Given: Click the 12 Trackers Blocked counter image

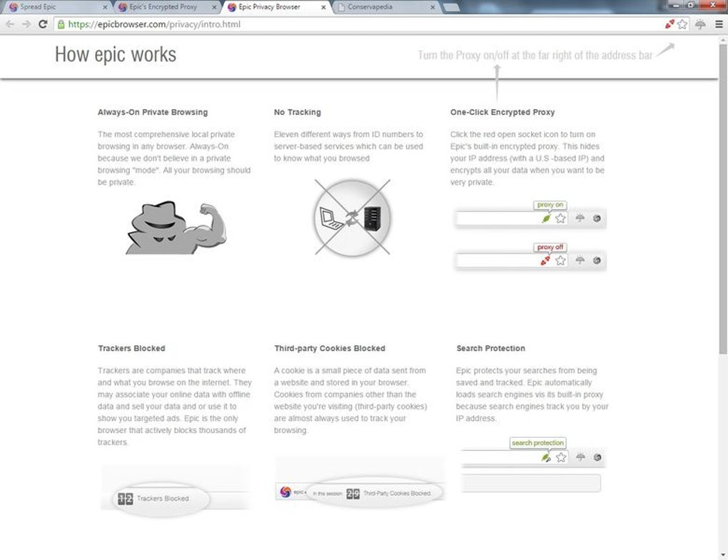Looking at the screenshot, I should pyautogui.click(x=160, y=499).
